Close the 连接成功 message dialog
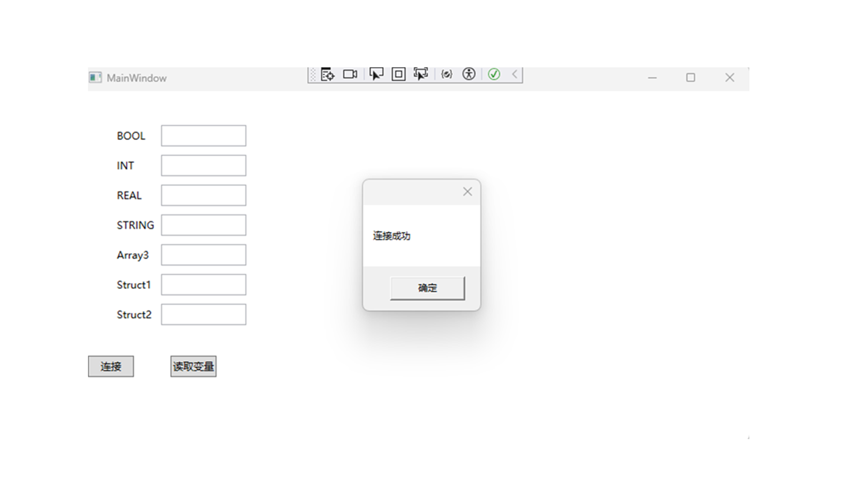 [x=467, y=192]
